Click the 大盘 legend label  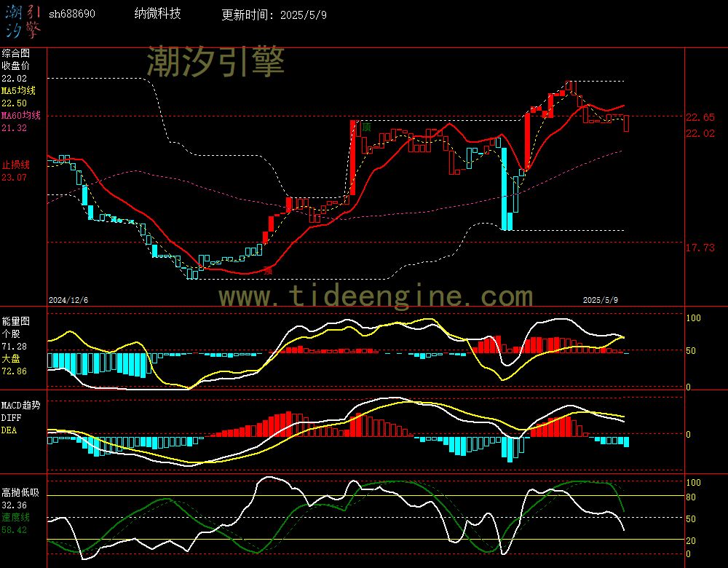[x=11, y=358]
